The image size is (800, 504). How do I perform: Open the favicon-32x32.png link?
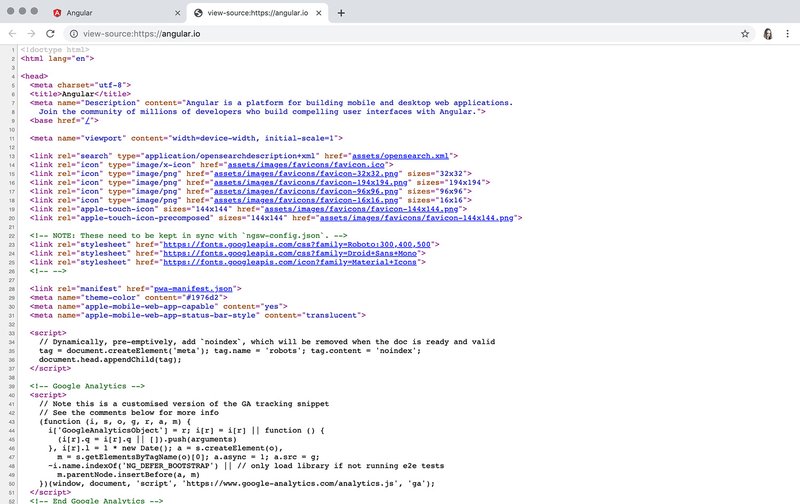tap(306, 173)
